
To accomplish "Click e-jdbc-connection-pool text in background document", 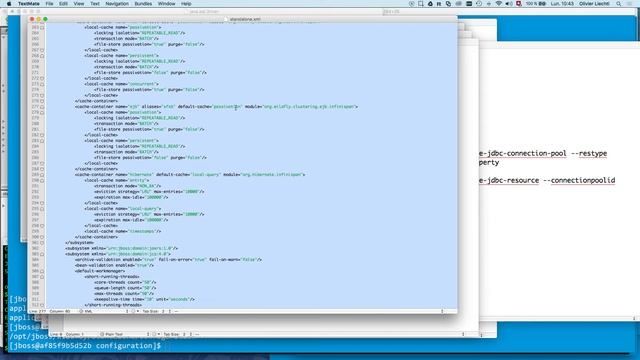I will point(522,153).
